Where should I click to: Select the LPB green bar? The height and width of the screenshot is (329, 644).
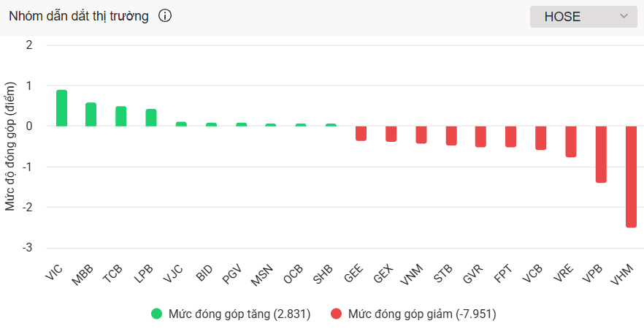click(x=151, y=118)
